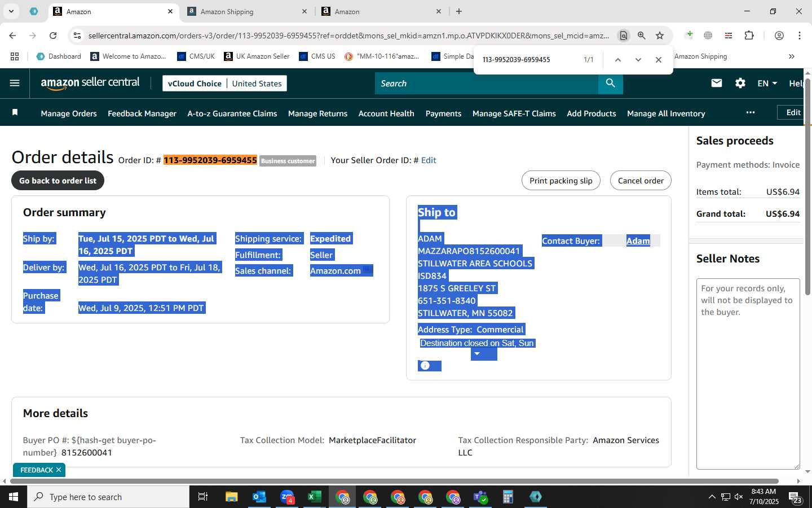
Task: Open the Payments menu item
Action: click(x=443, y=113)
